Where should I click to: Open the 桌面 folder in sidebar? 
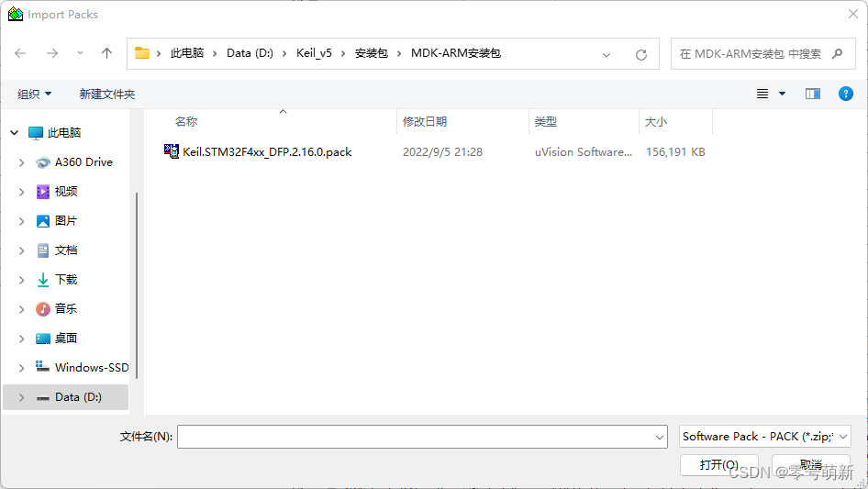[66, 339]
